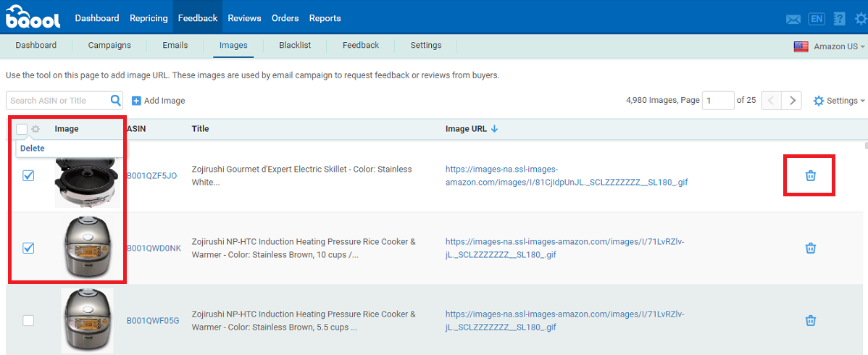
Task: Uncheck the B001QWD0NK rice cooker checkbox
Action: pyautogui.click(x=28, y=248)
